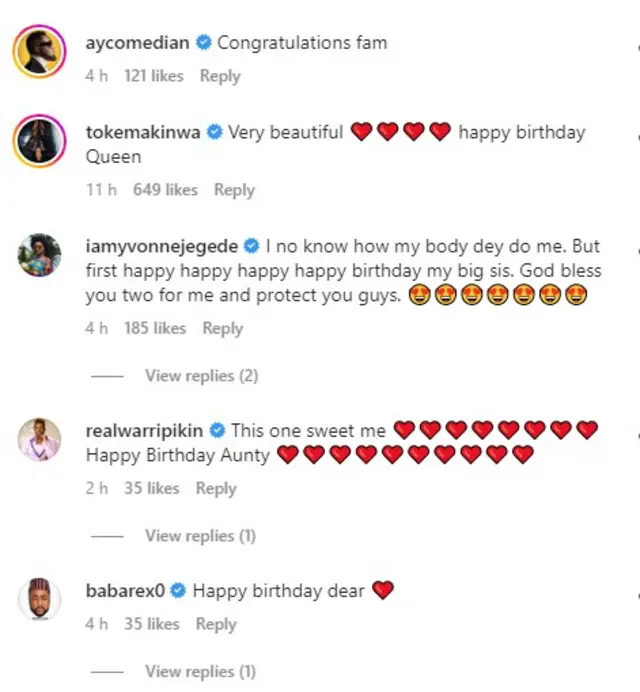The image size is (640, 692).
Task: Click realwarripikin's blue verified badge
Action: pos(218,431)
